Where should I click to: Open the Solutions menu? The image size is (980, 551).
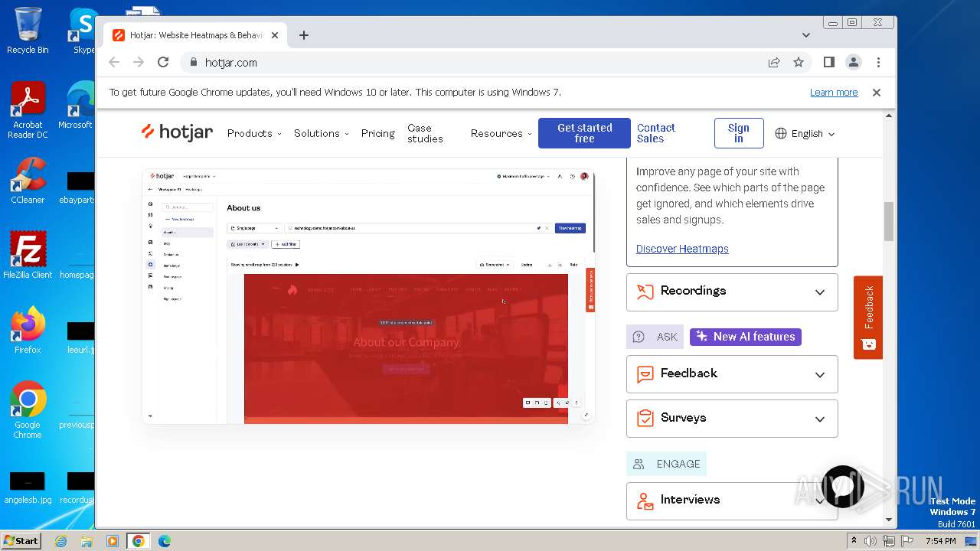322,133
